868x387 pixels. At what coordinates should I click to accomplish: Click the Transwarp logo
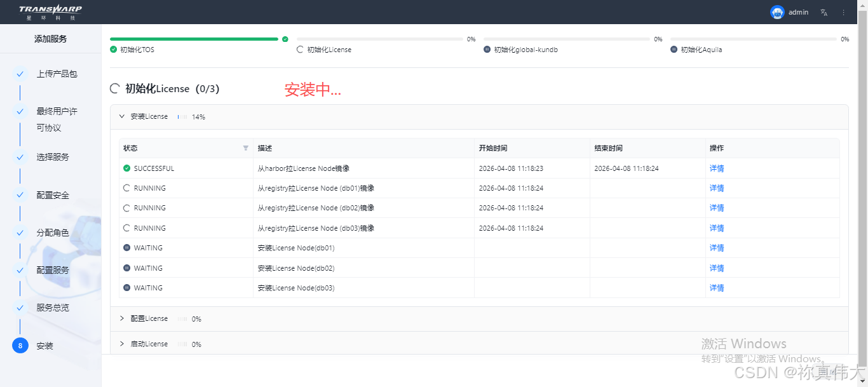coord(51,12)
